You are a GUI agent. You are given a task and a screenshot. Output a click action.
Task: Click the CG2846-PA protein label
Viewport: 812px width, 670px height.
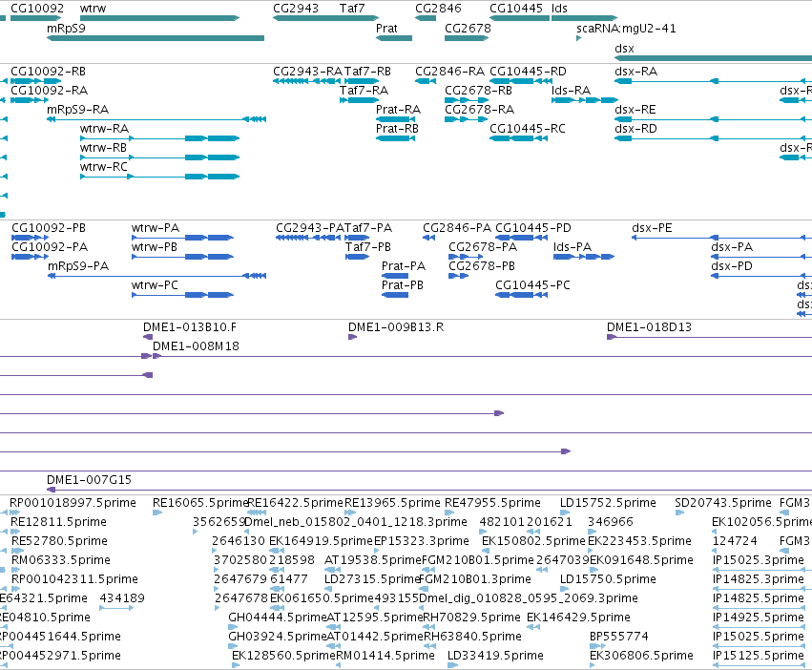coord(457,227)
